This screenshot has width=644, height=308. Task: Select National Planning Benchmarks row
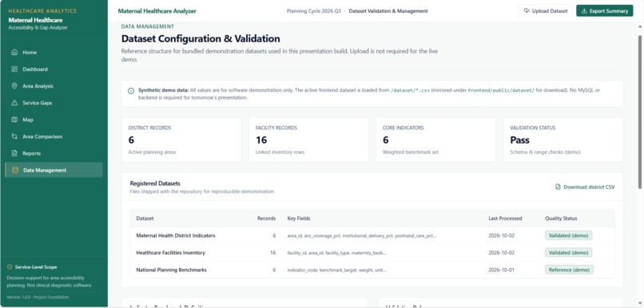372,270
